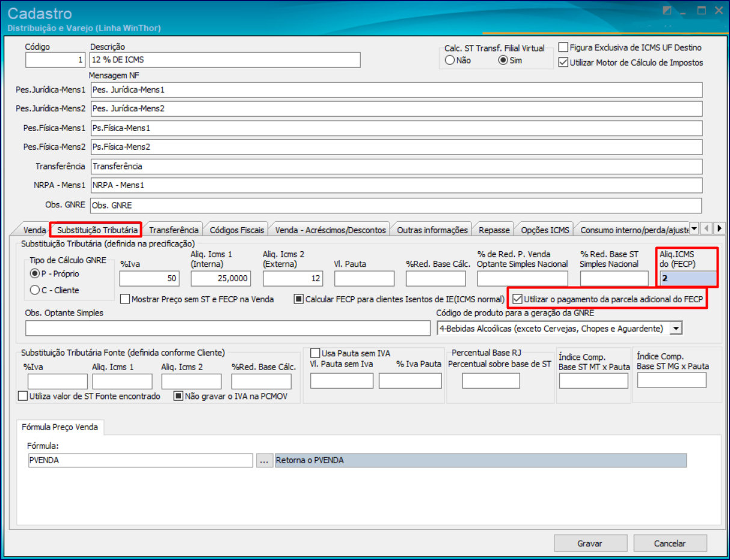Image resolution: width=730 pixels, height=560 pixels.
Task: Click the Retorna o PVENDA description box
Action: [480, 460]
